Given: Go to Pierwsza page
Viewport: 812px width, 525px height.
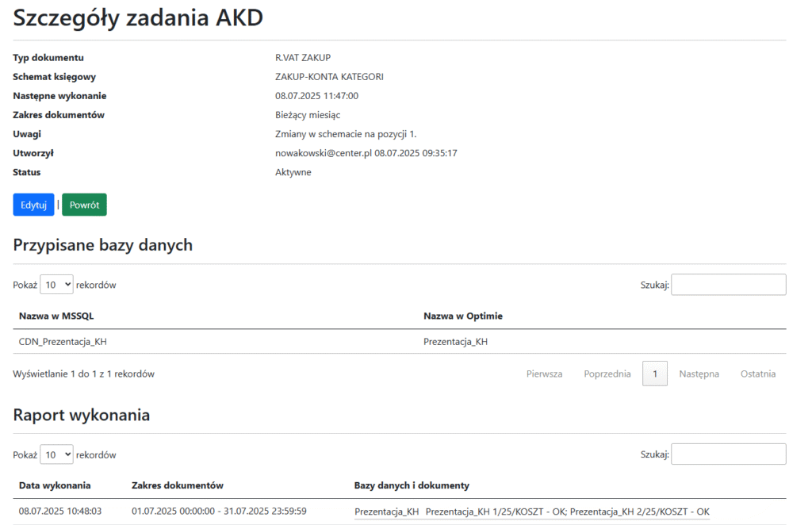Looking at the screenshot, I should tap(544, 374).
